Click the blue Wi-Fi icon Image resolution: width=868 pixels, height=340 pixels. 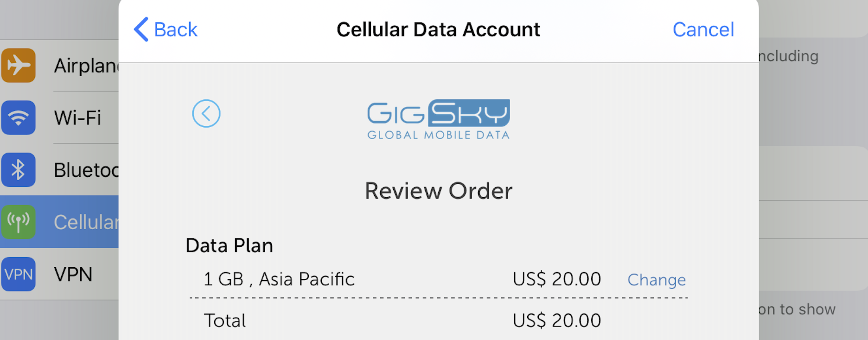coord(19,118)
